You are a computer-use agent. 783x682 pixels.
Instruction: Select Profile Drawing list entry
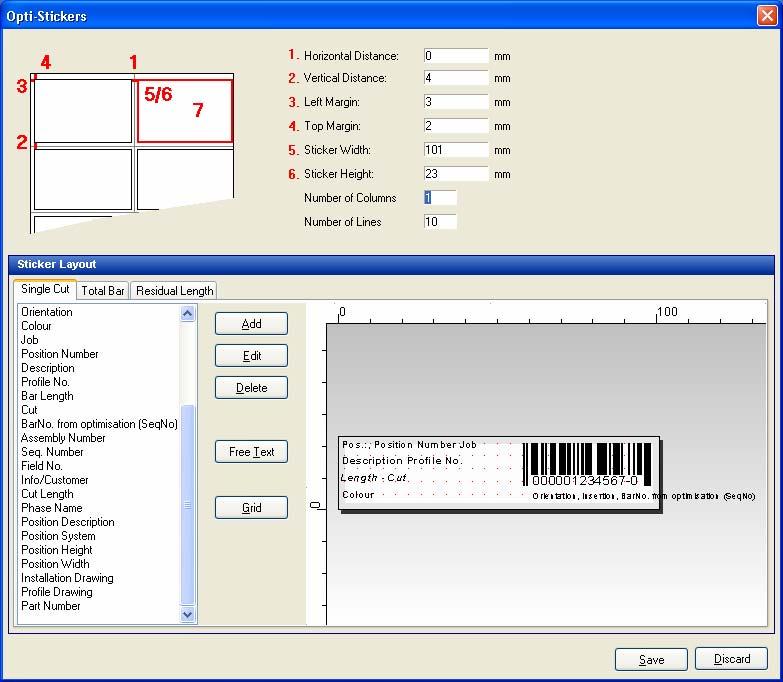point(56,592)
